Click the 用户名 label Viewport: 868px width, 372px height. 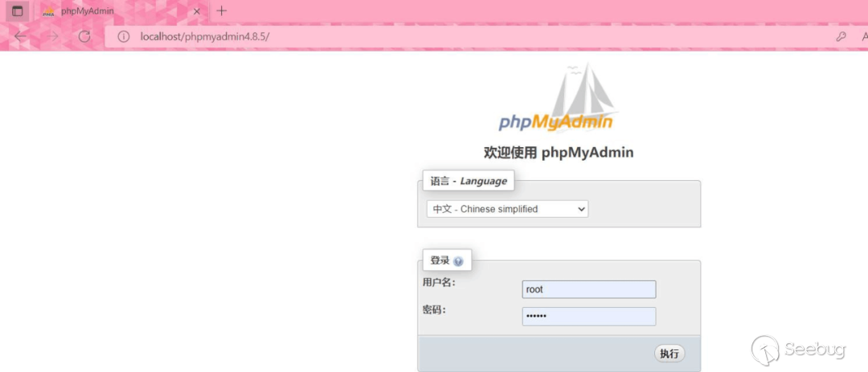coord(439,282)
